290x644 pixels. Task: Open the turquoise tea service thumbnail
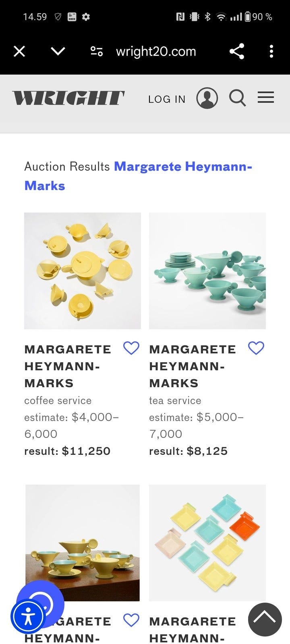pos(207,271)
